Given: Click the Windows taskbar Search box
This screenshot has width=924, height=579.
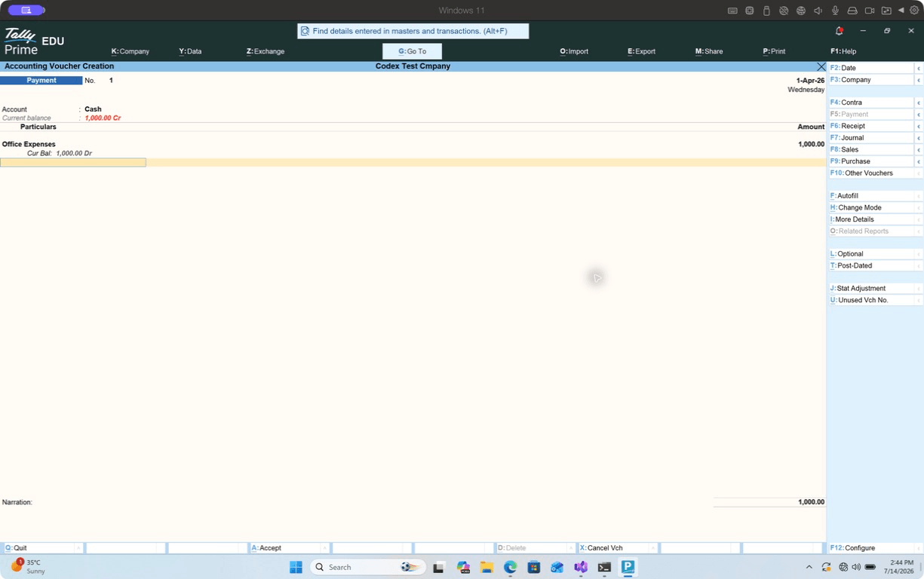Looking at the screenshot, I should [x=368, y=567].
